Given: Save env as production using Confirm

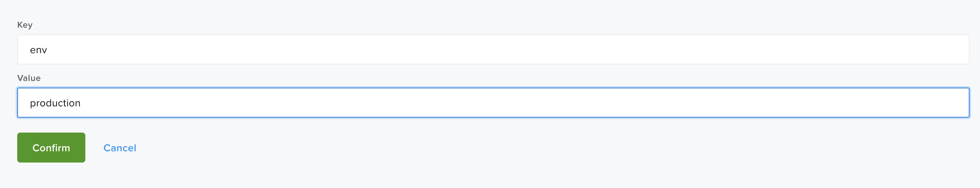Looking at the screenshot, I should pyautogui.click(x=51, y=148).
